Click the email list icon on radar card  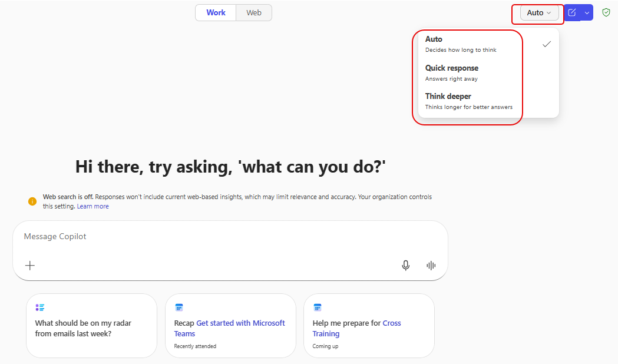pos(40,307)
